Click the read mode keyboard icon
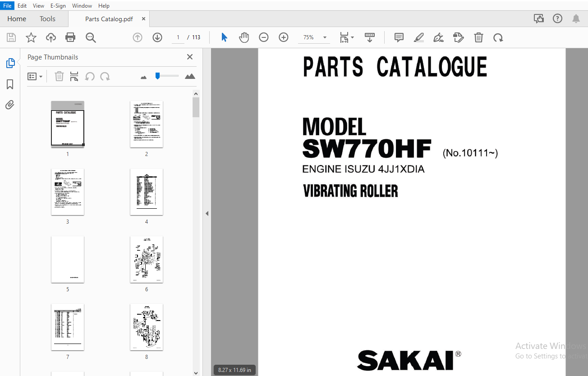The image size is (588, 376). coord(370,37)
